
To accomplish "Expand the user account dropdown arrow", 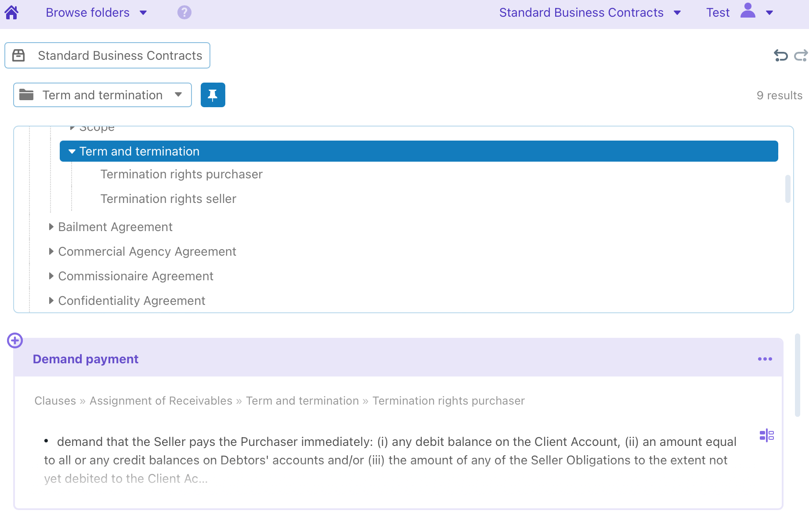I will 769,13.
